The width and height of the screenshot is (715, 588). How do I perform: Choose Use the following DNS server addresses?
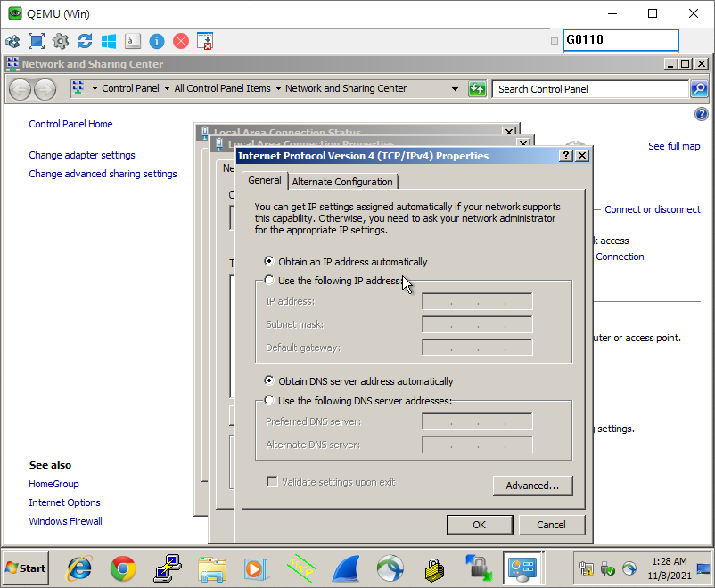pyautogui.click(x=269, y=401)
